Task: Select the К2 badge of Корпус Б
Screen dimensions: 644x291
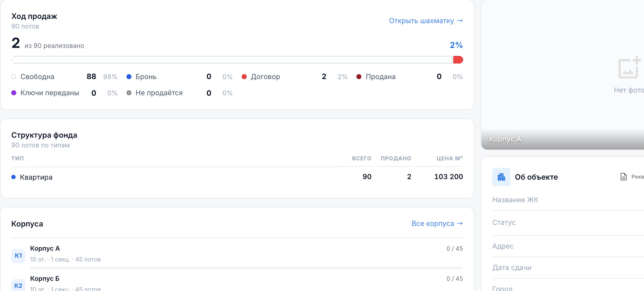Action: [18, 285]
